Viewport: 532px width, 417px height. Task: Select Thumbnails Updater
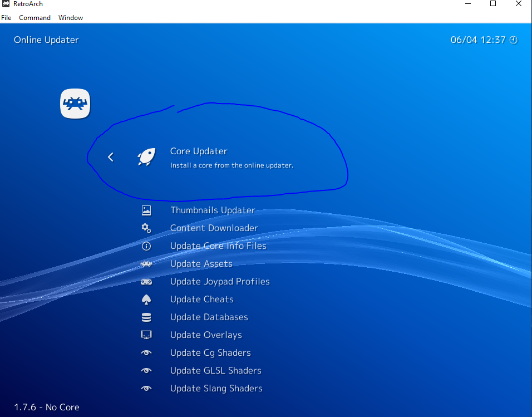pos(213,210)
